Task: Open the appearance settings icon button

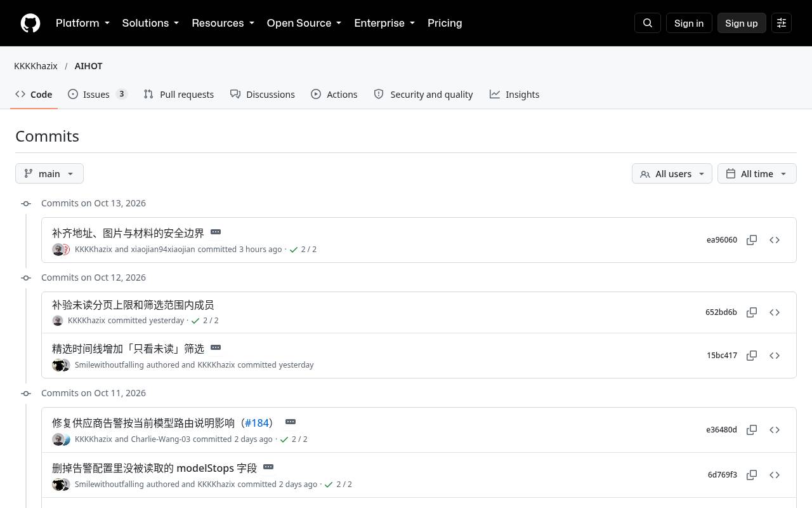Action: click(782, 23)
